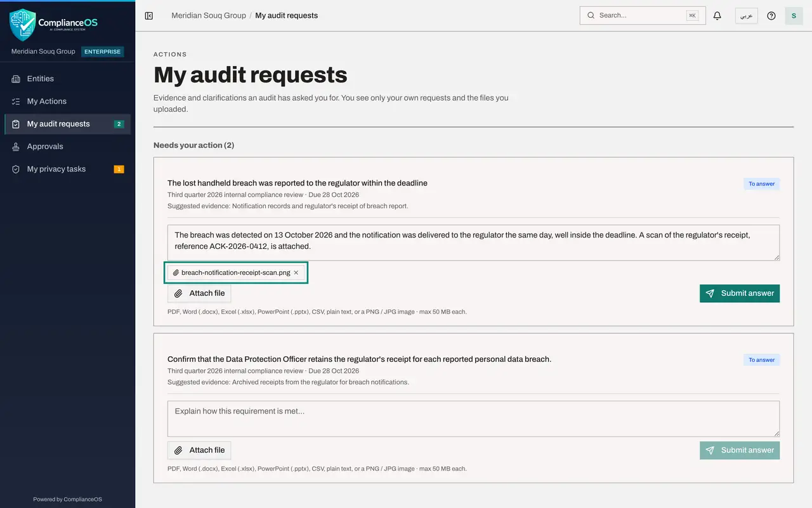812x508 pixels.
Task: Open Approvals in the sidebar
Action: (67, 146)
